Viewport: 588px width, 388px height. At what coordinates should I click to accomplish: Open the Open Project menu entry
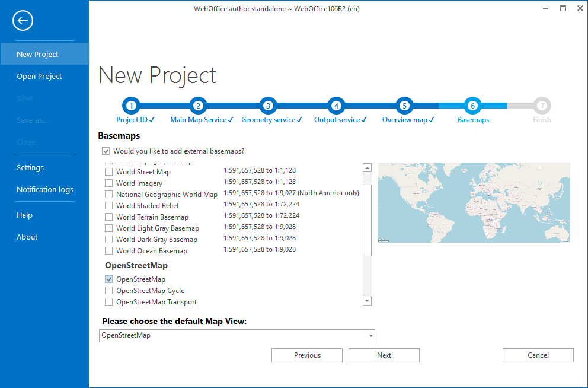point(39,76)
